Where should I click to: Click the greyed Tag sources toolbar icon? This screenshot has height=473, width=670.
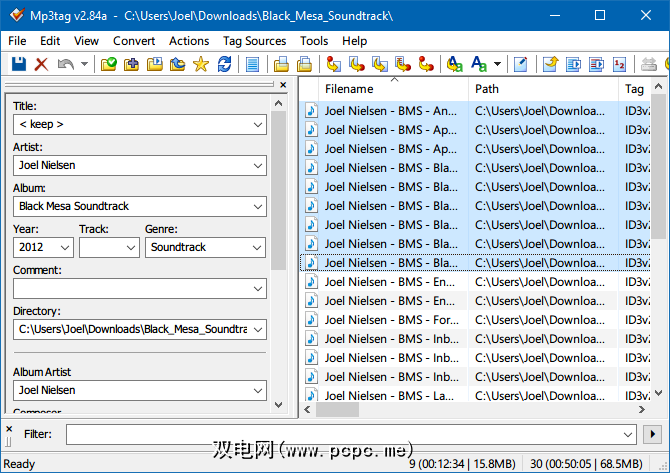coord(649,65)
